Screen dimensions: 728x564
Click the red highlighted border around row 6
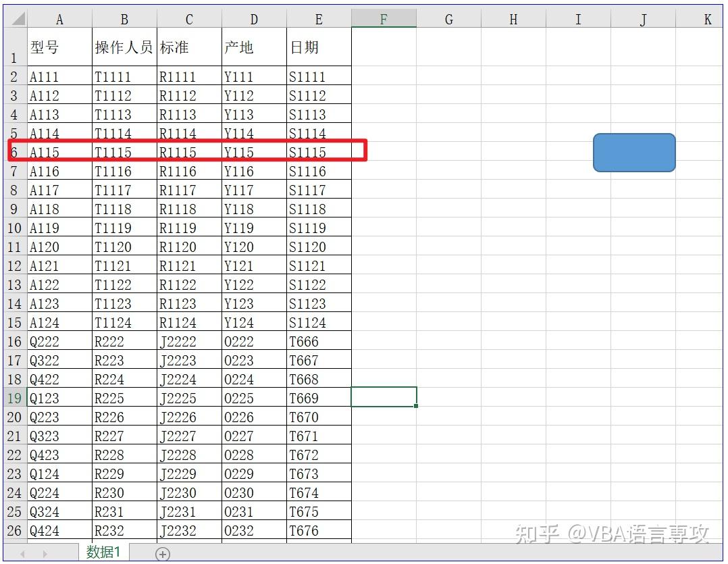pyautogui.click(x=189, y=142)
